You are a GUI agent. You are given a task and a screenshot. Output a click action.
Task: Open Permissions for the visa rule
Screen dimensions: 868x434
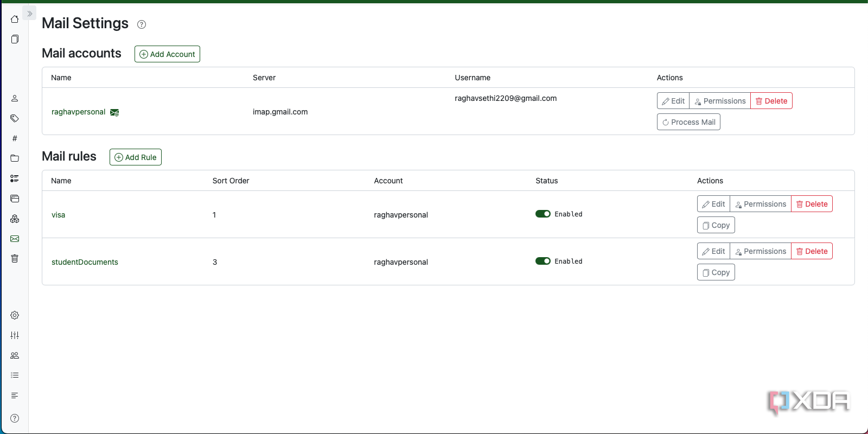click(761, 204)
